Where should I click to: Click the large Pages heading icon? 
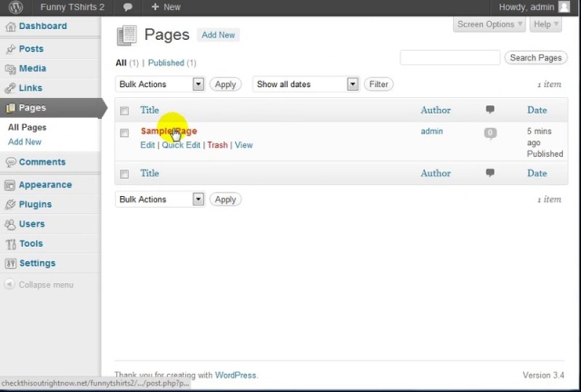click(127, 35)
